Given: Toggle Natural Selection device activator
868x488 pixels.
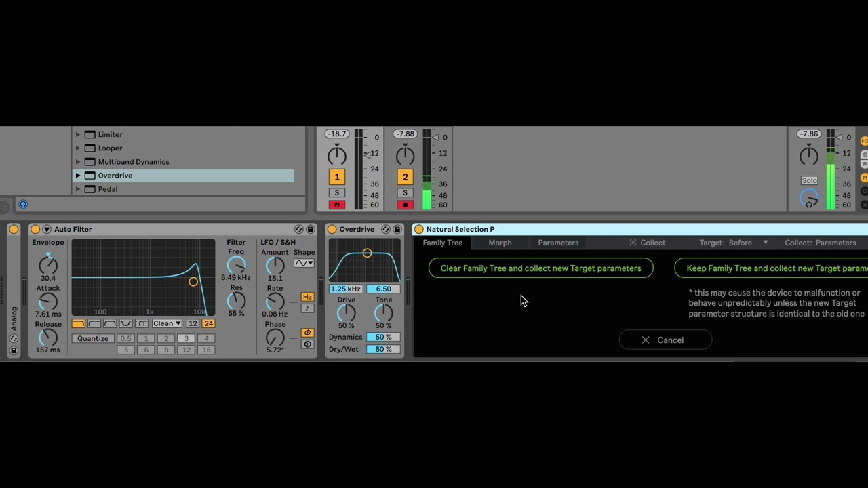Looking at the screenshot, I should point(419,229).
